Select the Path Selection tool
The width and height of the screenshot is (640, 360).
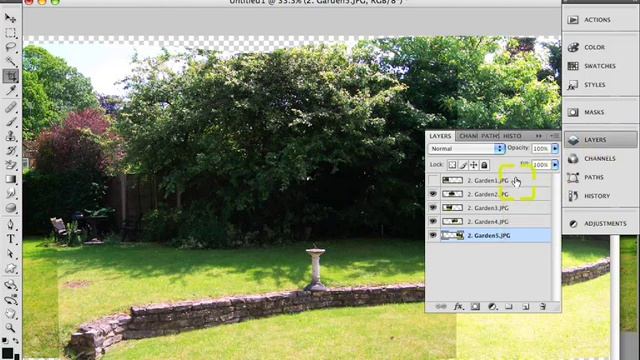(11, 253)
